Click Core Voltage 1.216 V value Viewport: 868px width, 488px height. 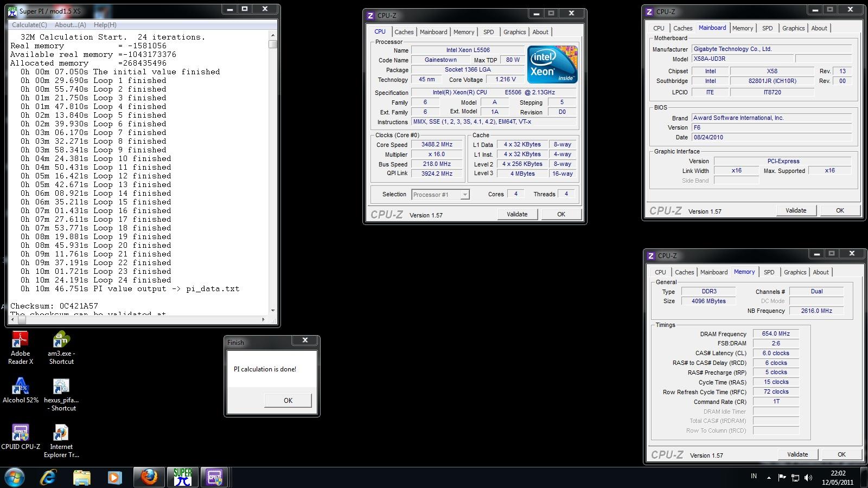[506, 80]
